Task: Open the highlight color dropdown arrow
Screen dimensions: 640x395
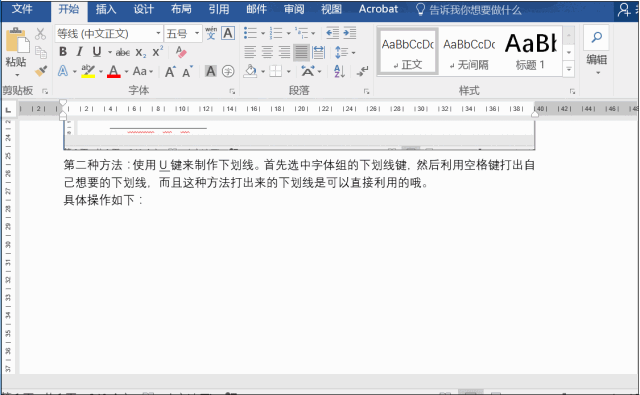Action: click(x=101, y=72)
